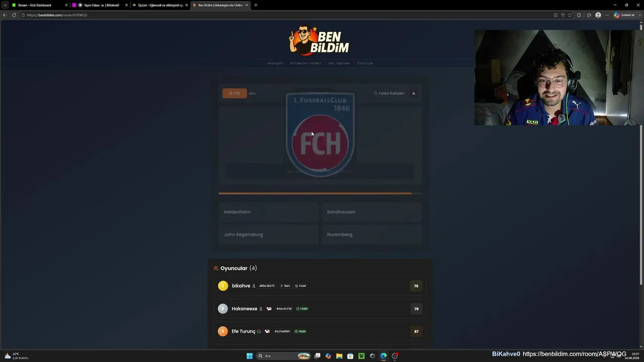Click the Hazır status on Hakaneexe
This screenshot has height=362, width=644.
[x=302, y=309]
